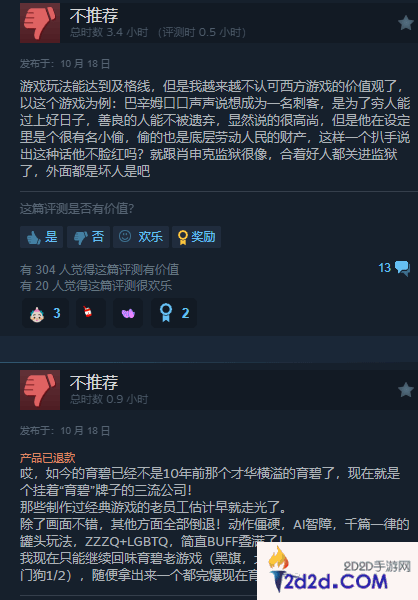
Task: Click the 总时数 0.9 小时 playtime text
Action: [x=109, y=399]
